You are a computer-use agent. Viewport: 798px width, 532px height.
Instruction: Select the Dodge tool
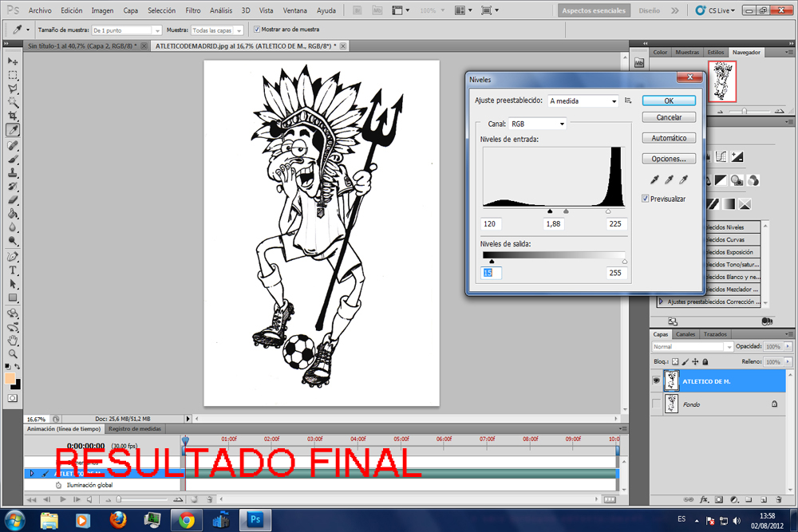click(13, 241)
